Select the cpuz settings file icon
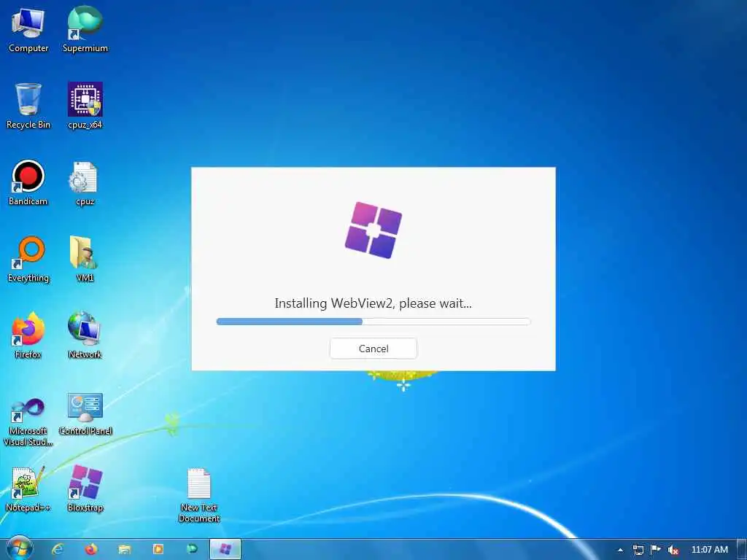Image resolution: width=747 pixels, height=560 pixels. pyautogui.click(x=85, y=183)
